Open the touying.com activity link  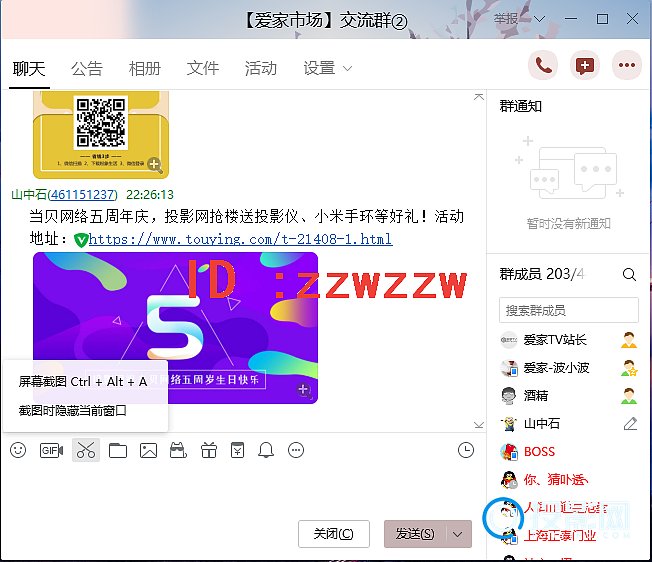click(x=240, y=239)
